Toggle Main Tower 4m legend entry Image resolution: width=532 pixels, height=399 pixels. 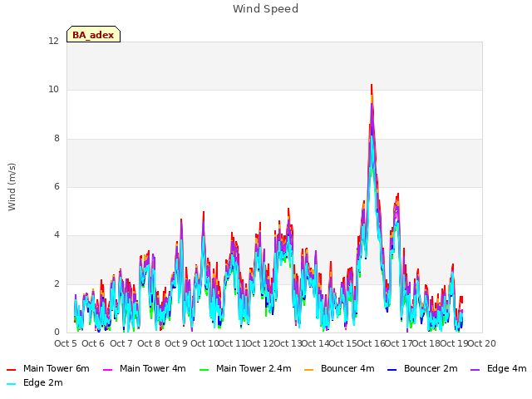(145, 369)
